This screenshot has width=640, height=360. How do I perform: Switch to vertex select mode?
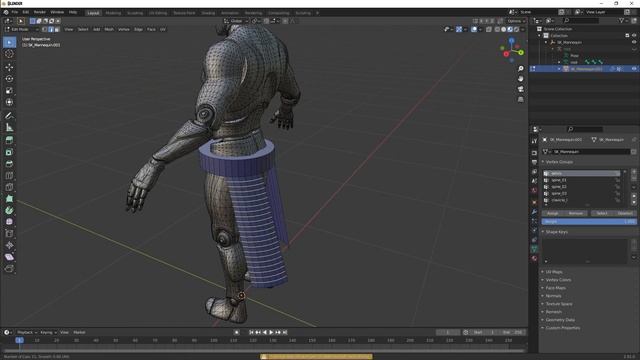pyautogui.click(x=44, y=29)
